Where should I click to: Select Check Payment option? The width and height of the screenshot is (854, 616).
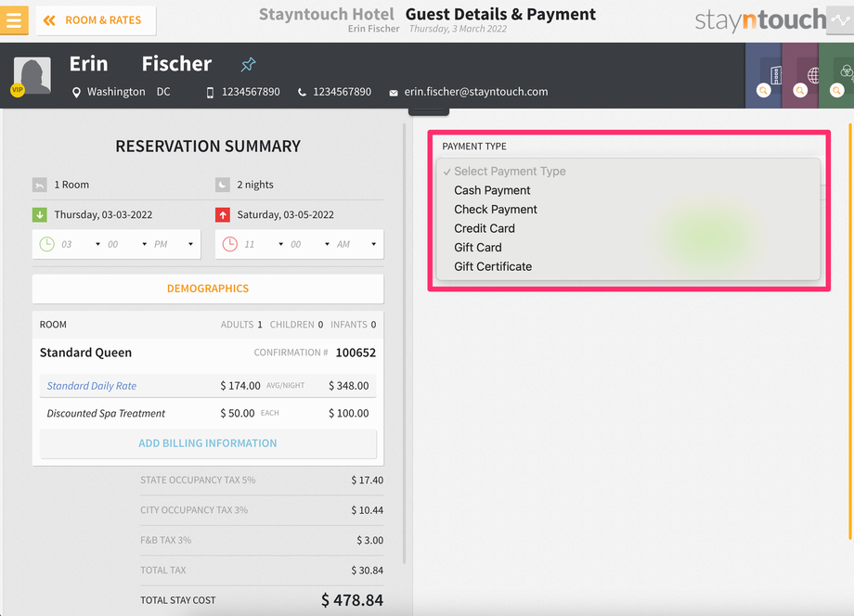pyautogui.click(x=496, y=210)
